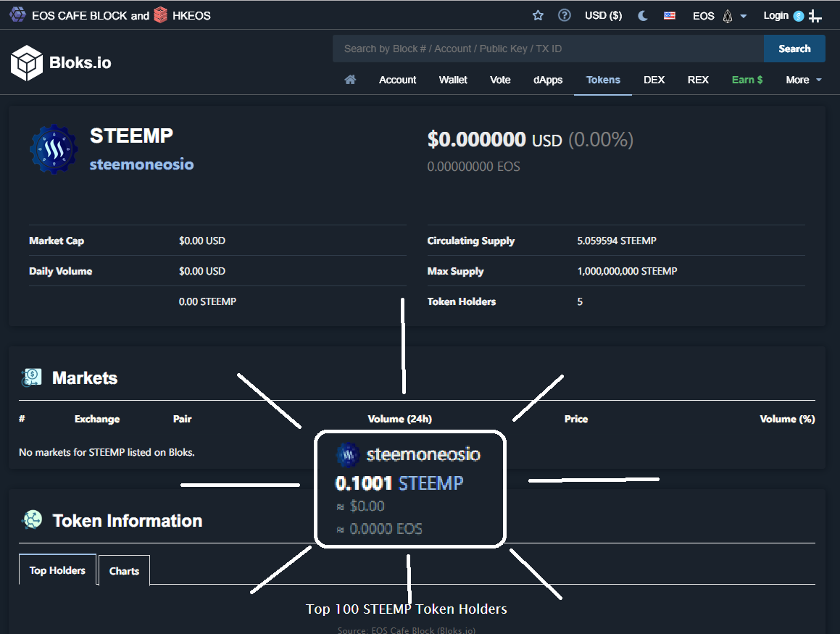840x634 pixels.
Task: Toggle dark mode with the moon icon
Action: 642,15
